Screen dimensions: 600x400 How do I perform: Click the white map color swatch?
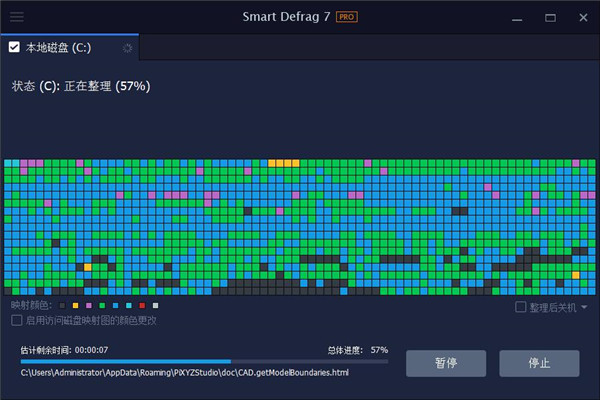[155, 305]
